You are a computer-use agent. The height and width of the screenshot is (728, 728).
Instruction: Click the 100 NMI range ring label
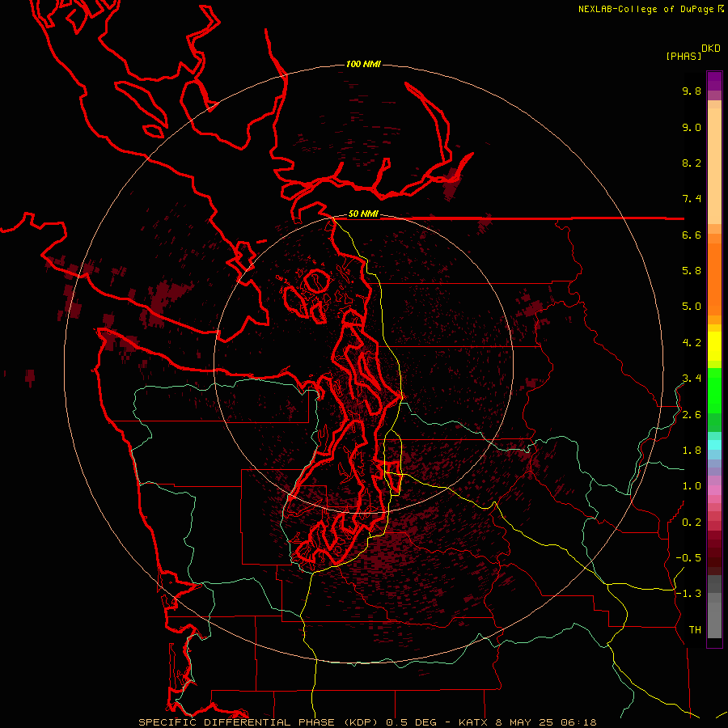[363, 64]
